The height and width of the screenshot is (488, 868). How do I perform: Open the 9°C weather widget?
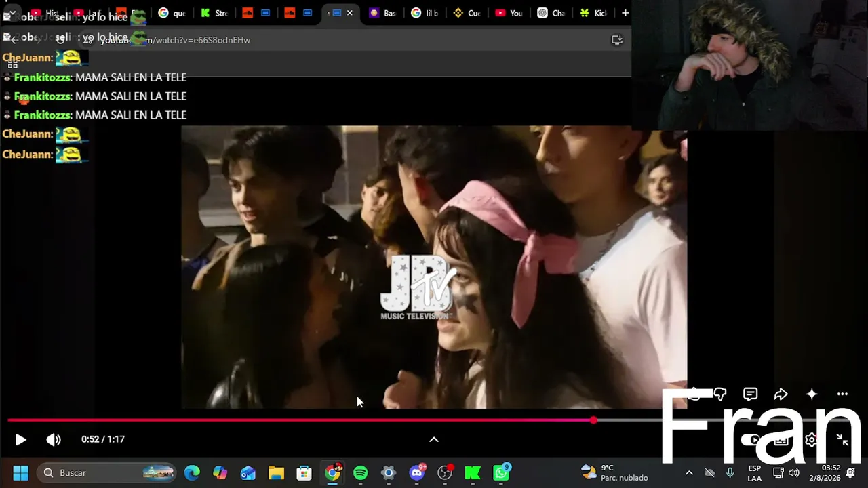pos(616,472)
